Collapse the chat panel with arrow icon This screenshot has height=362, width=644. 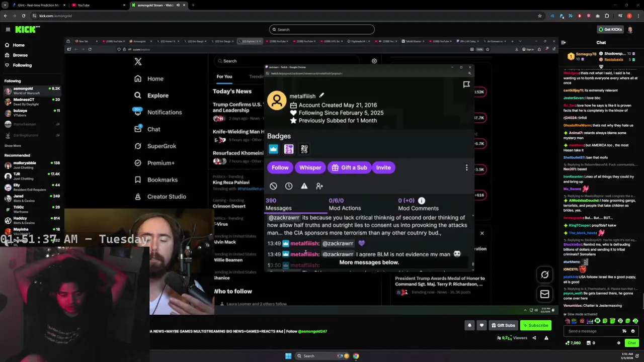(563, 43)
